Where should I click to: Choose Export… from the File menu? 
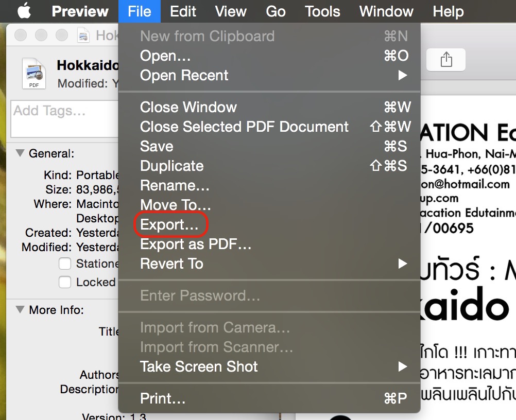coord(169,225)
